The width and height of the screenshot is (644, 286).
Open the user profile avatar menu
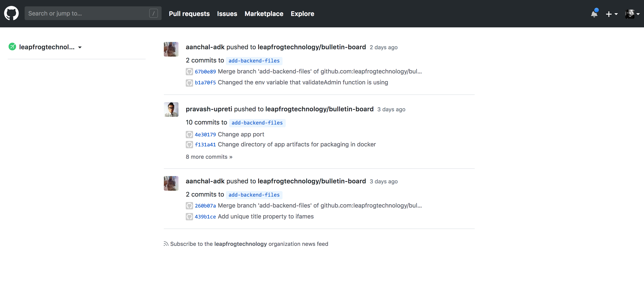pos(632,14)
